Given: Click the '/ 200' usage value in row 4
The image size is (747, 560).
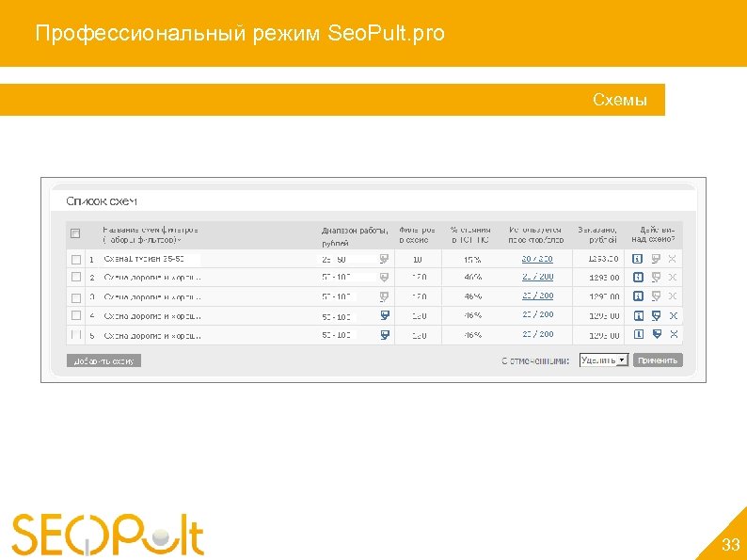Looking at the screenshot, I should (x=537, y=314).
